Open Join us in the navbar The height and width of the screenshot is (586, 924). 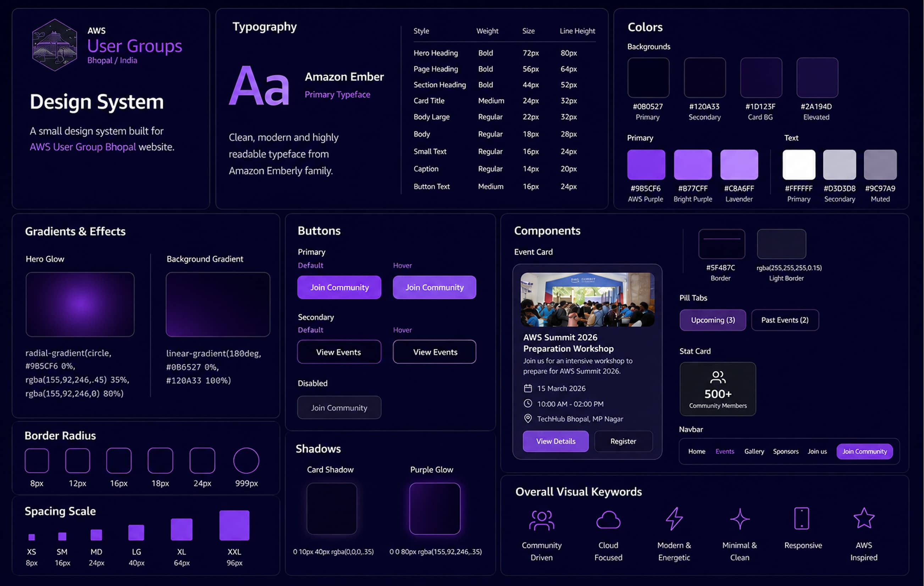pos(817,452)
